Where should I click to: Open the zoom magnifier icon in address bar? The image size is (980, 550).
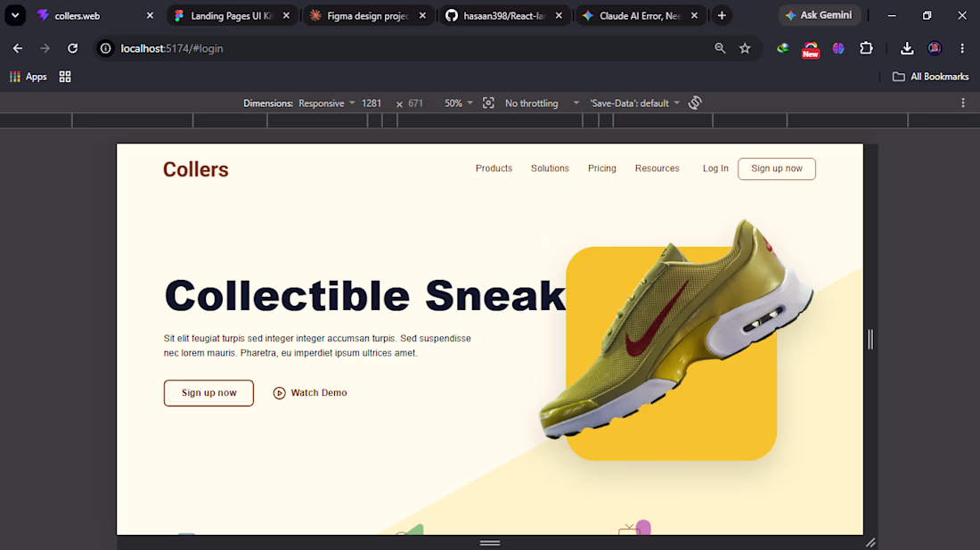pos(720,48)
